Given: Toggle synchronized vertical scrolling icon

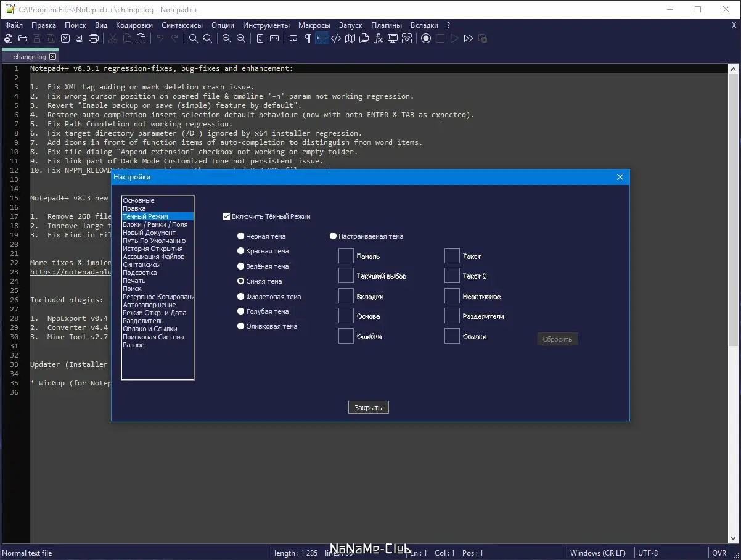Looking at the screenshot, I should point(260,38).
